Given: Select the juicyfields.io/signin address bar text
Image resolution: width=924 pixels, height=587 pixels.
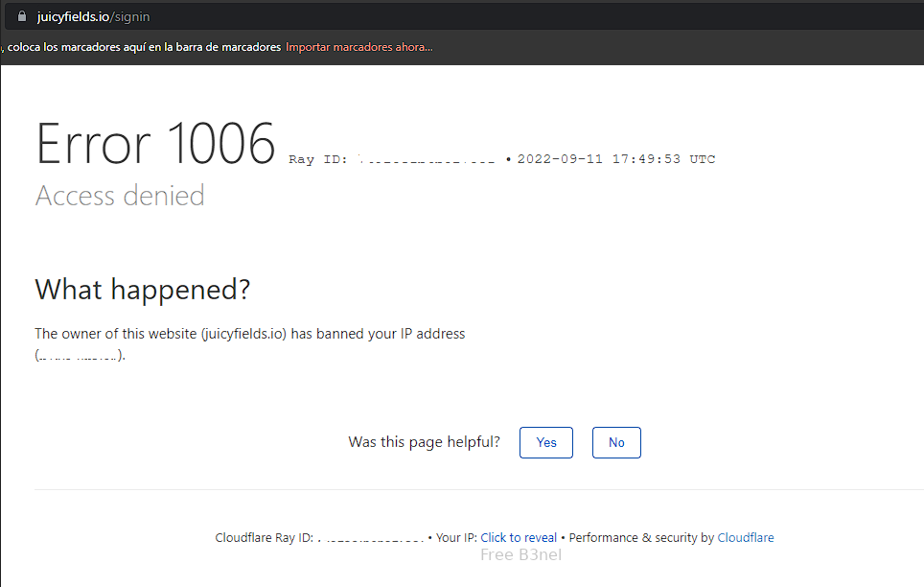Looking at the screenshot, I should (93, 16).
